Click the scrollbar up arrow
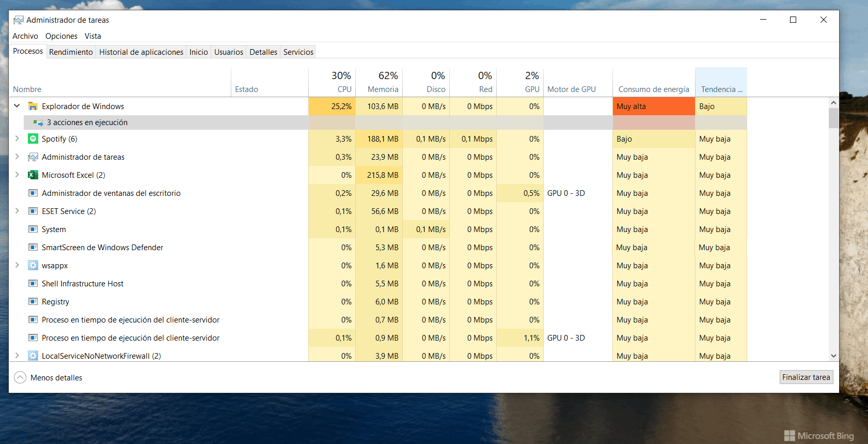The height and width of the screenshot is (444, 868). tap(833, 102)
